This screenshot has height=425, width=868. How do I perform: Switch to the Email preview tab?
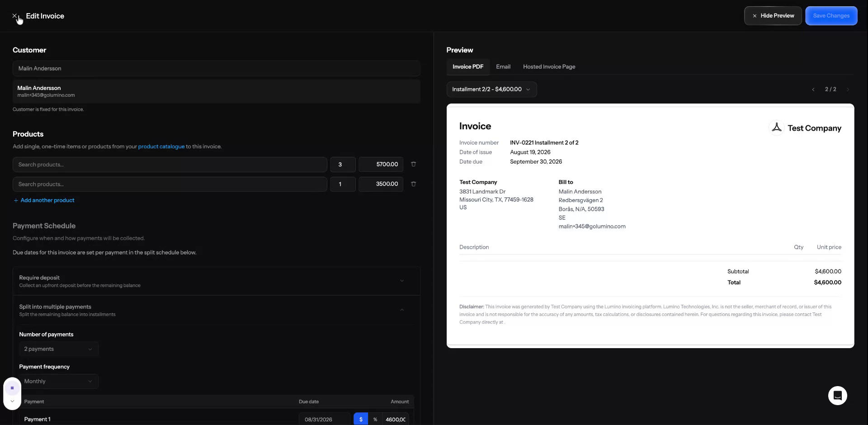pyautogui.click(x=503, y=67)
